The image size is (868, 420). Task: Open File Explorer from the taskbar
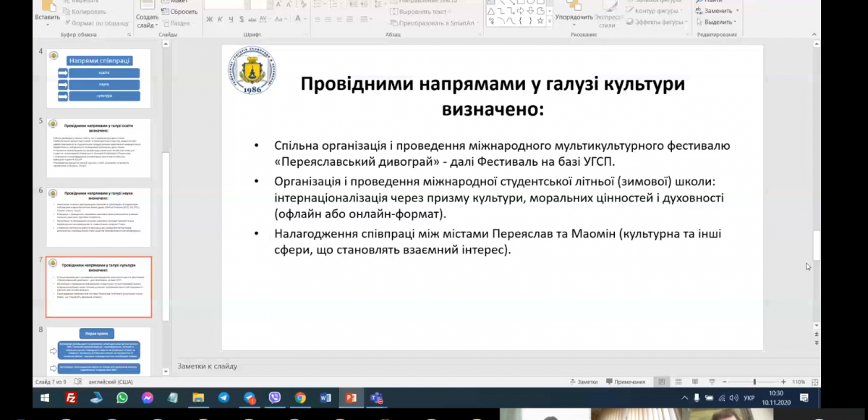[x=197, y=398]
